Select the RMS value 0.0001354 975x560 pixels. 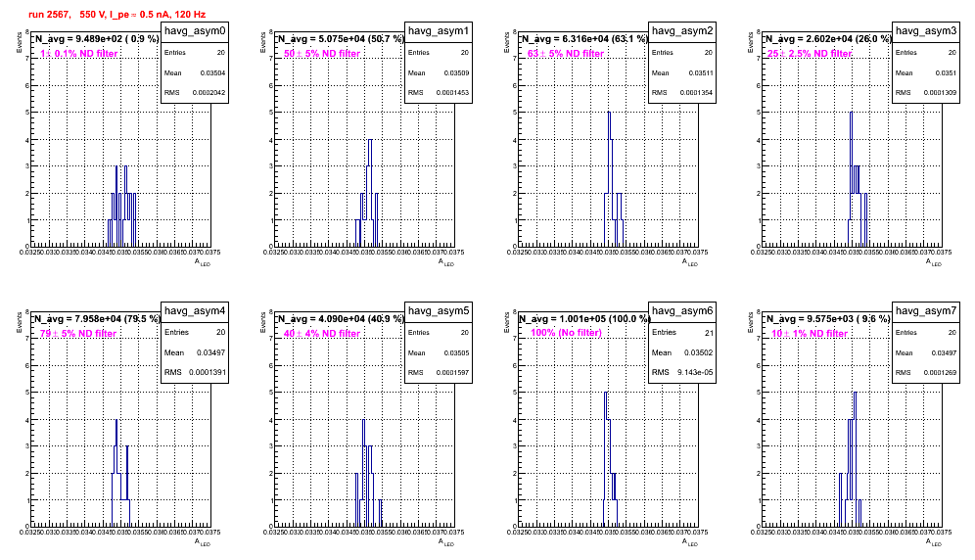tap(696, 92)
